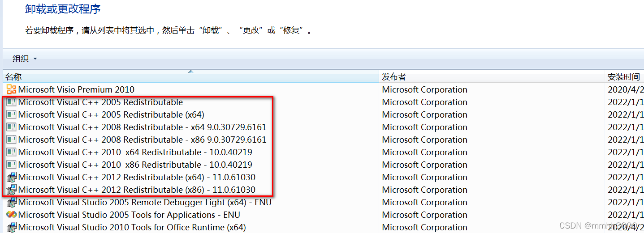Select Visual Studio 2005 Tools for Applications entry
This screenshot has width=644, height=233.
click(129, 215)
